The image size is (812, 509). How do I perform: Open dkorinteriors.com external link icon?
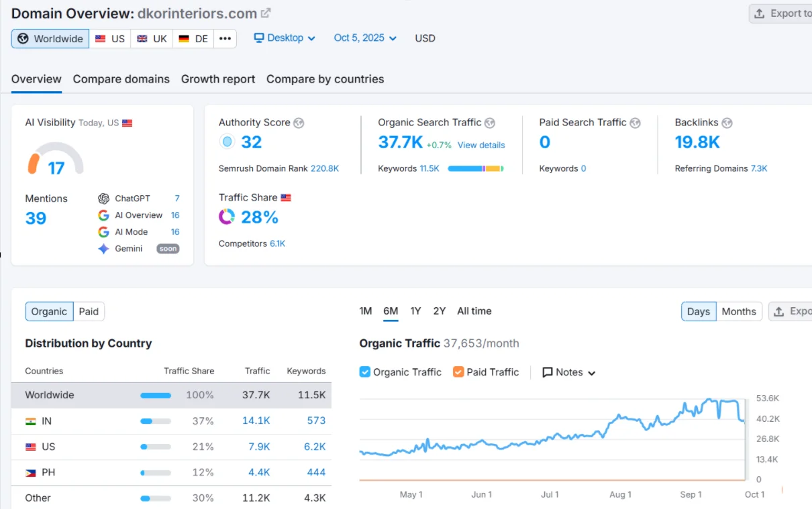click(x=266, y=13)
